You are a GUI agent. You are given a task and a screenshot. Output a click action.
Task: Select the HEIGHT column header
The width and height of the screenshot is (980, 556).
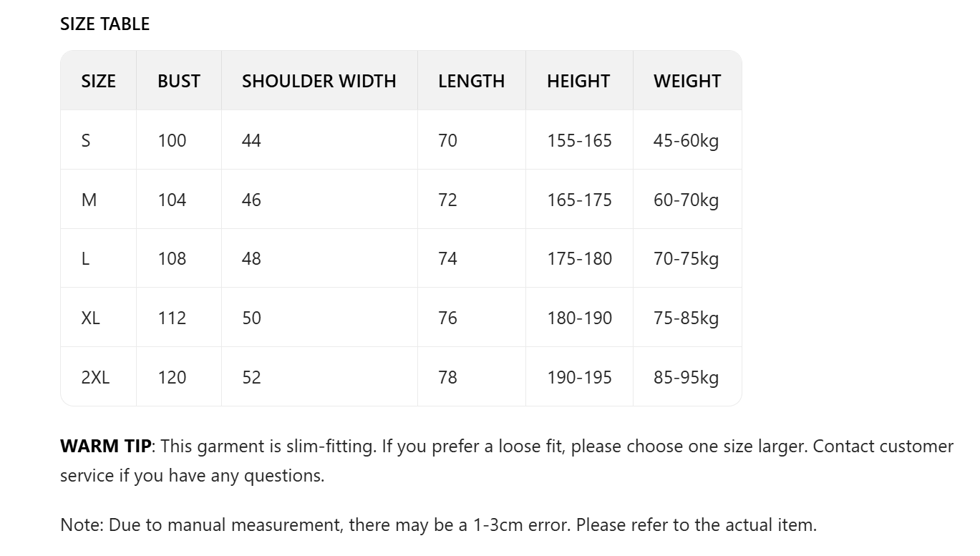(x=578, y=81)
